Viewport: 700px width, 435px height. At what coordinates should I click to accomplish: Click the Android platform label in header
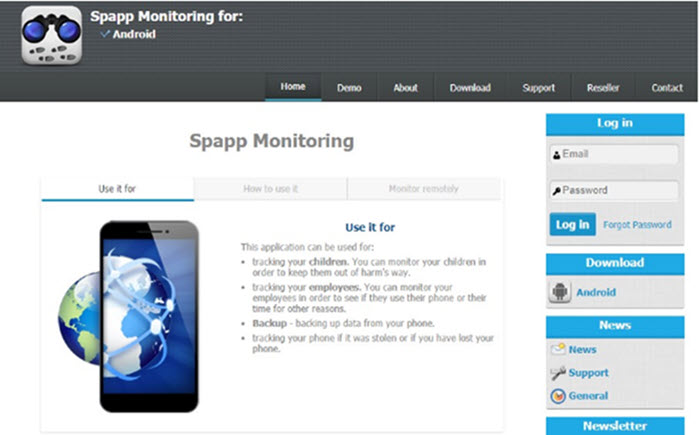point(134,34)
